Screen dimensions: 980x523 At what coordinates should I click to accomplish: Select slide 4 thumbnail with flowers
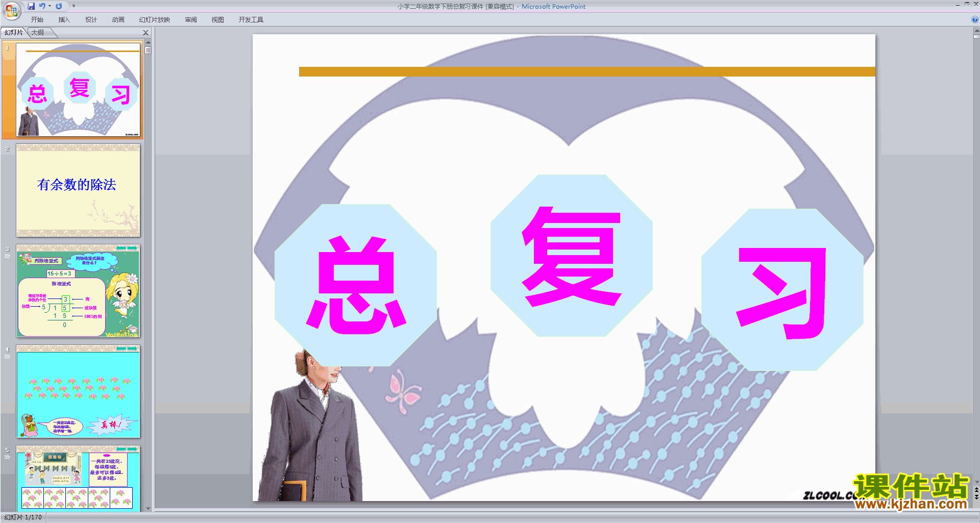coord(78,391)
